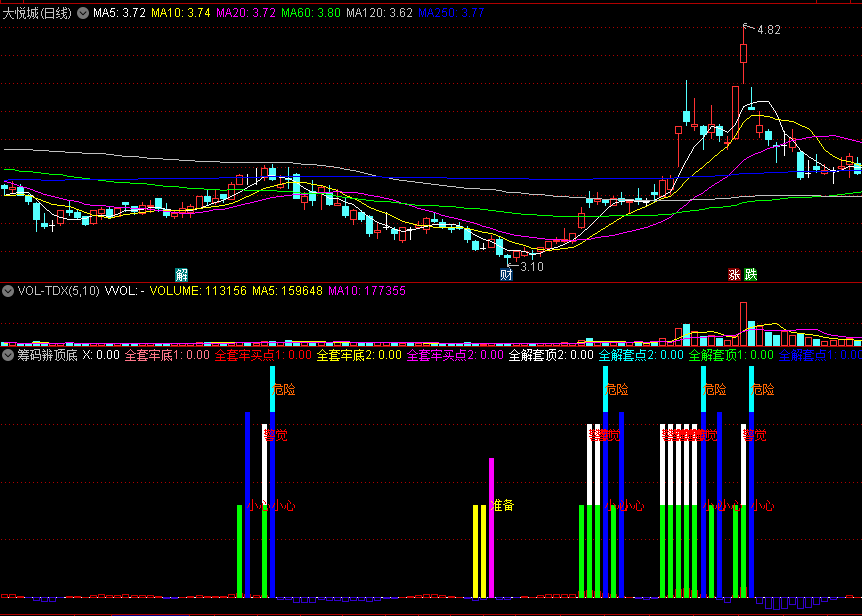Viewport: 862px width, 616px height.
Task: Select the volume MA5: 159648 value
Action: point(287,291)
